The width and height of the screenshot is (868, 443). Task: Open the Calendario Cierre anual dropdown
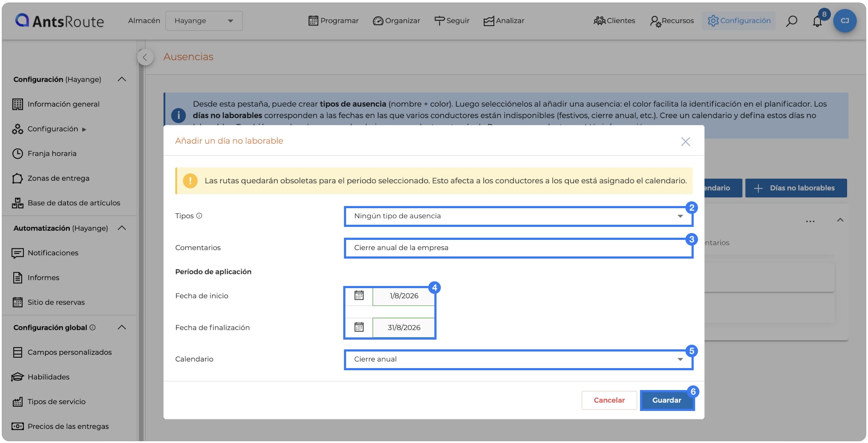click(x=519, y=359)
